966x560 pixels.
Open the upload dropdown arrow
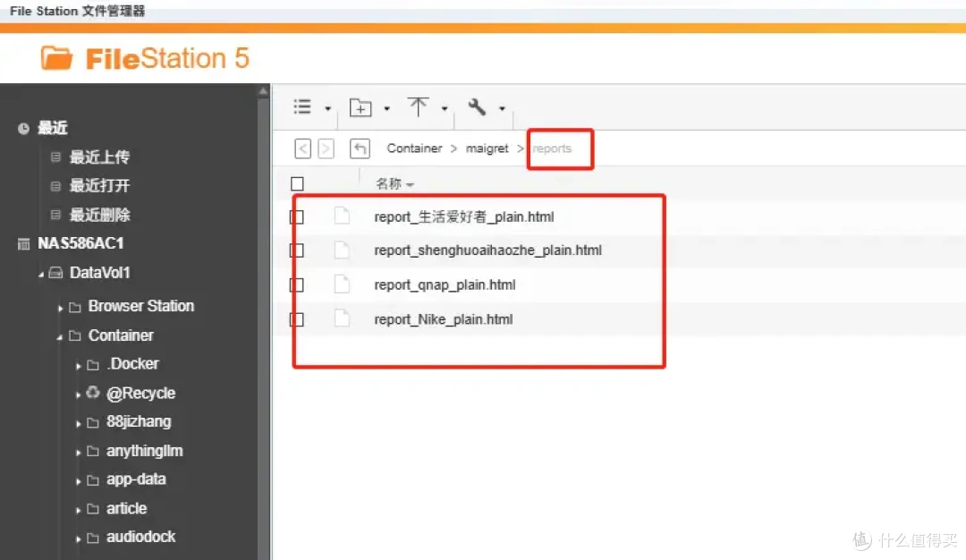point(445,109)
